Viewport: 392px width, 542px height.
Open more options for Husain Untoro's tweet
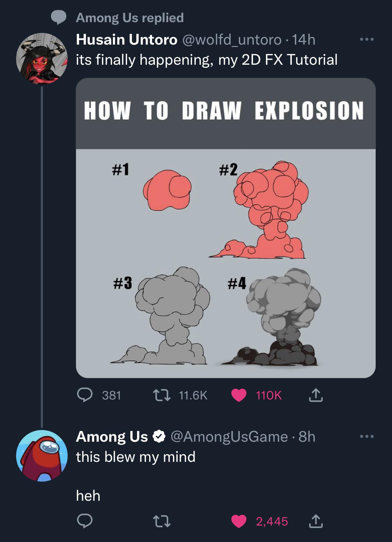pos(367,40)
